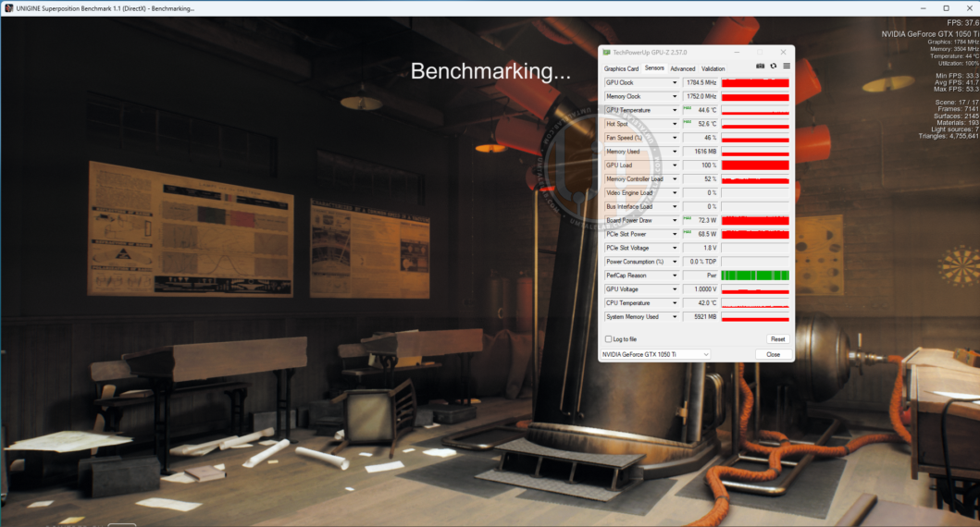The width and height of the screenshot is (980, 527).
Task: Click the Close button in GPU-Z
Action: (773, 354)
